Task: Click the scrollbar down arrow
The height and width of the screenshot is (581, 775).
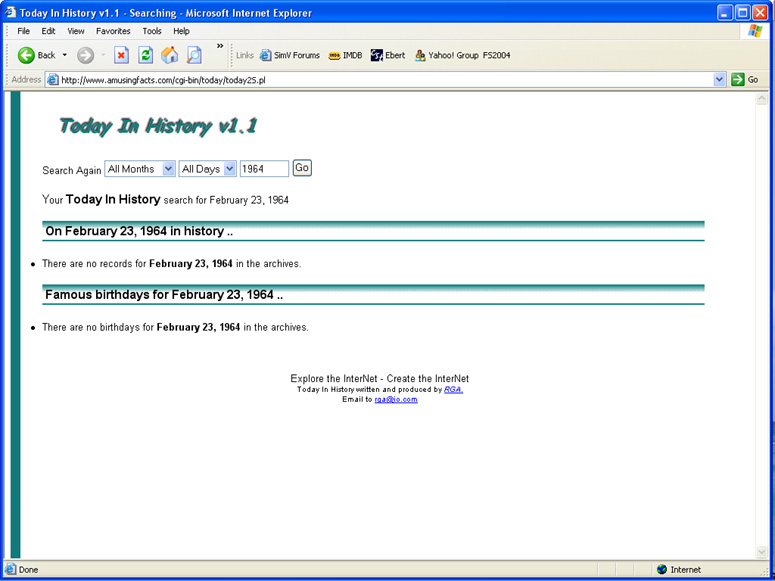Action: (x=761, y=552)
